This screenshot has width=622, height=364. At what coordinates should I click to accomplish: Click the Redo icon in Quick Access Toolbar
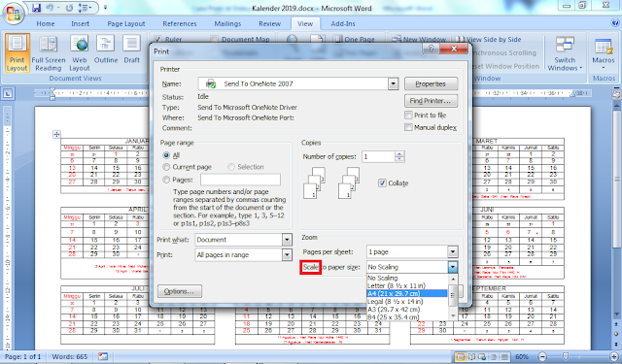click(x=69, y=8)
